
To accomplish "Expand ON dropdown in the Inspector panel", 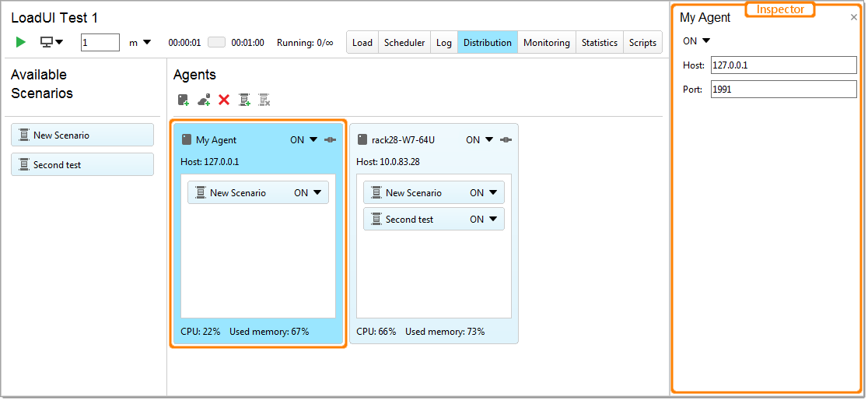I will click(x=697, y=41).
